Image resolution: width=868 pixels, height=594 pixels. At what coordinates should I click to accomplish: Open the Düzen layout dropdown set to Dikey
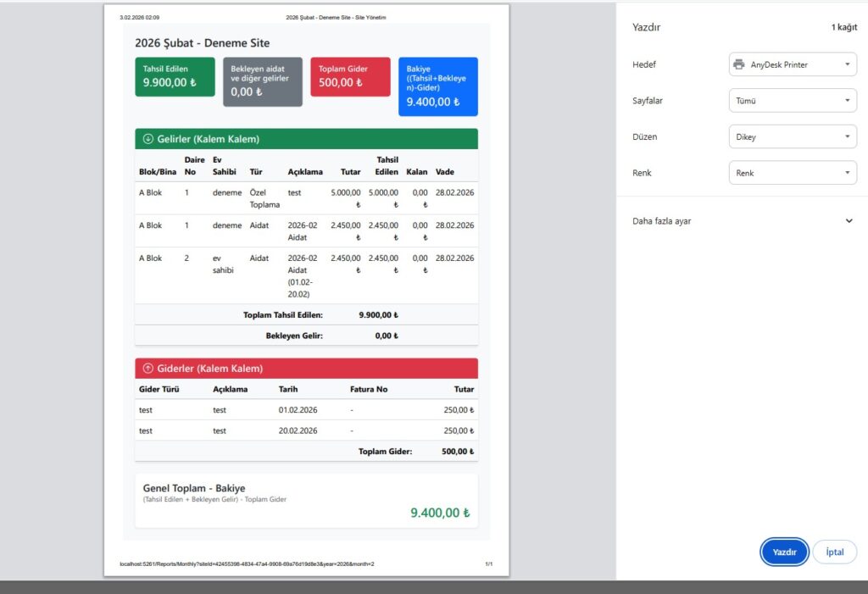click(793, 136)
